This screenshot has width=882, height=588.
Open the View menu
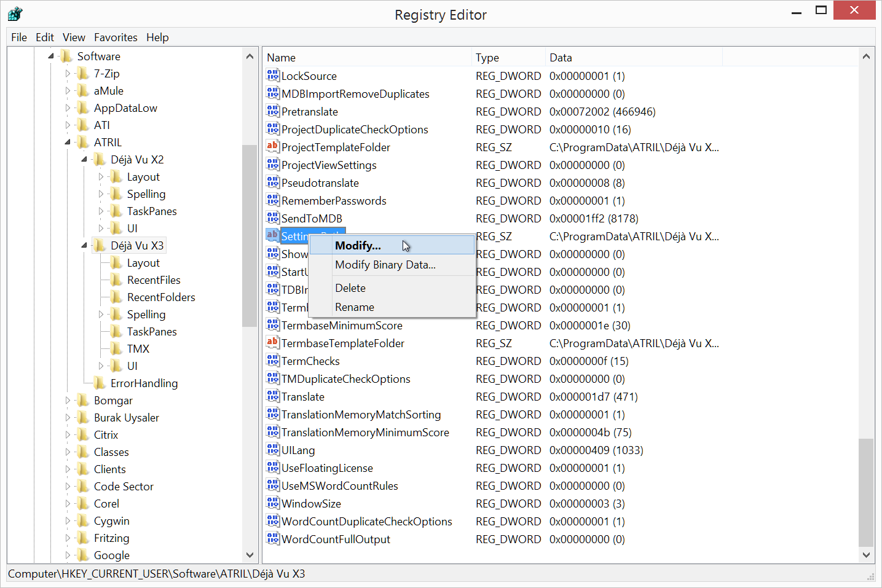[74, 37]
